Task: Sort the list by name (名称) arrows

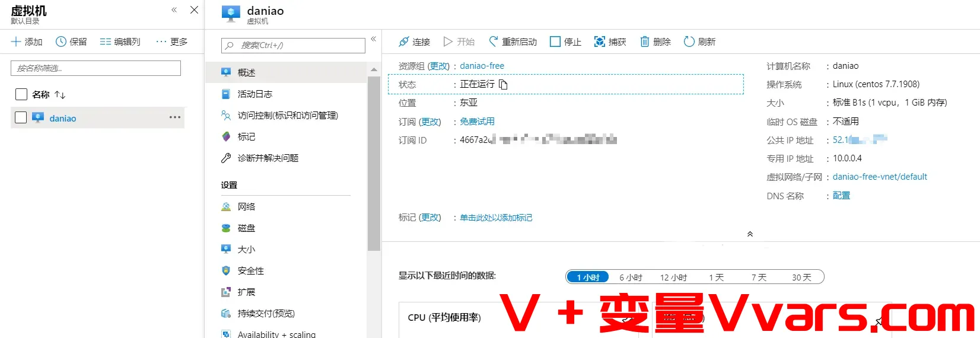Action: tap(60, 95)
